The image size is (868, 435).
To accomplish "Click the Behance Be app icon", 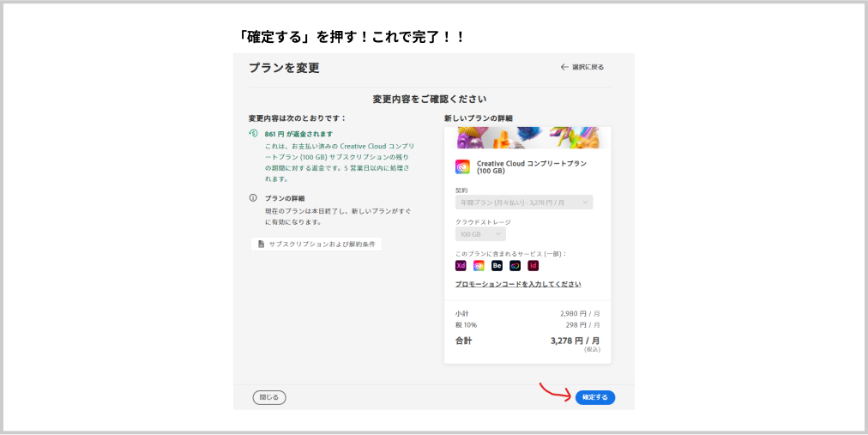I will [497, 266].
